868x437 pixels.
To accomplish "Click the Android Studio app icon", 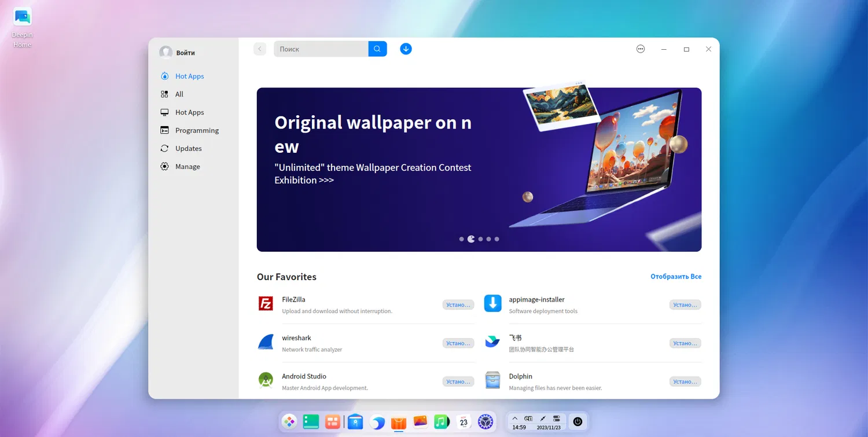I will 266,380.
